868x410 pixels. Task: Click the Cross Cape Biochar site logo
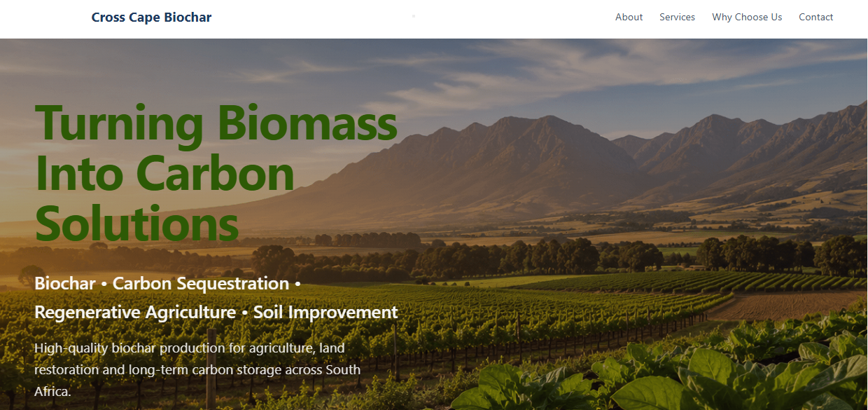pos(151,18)
